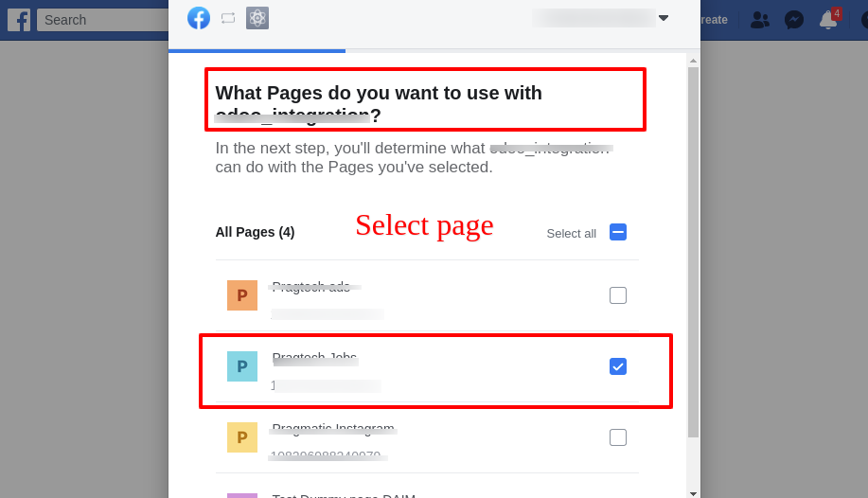The image size is (868, 498).
Task: Check the first page's checkbox
Action: pyautogui.click(x=618, y=295)
